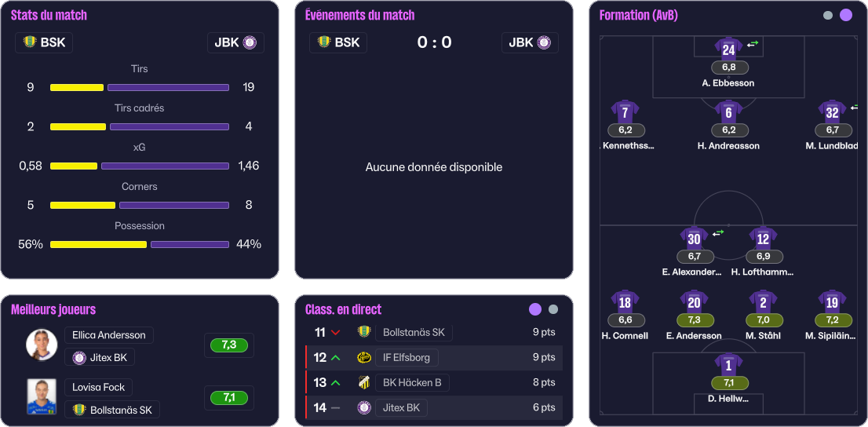Click the number 32 jersey of M. Lundblad

tap(832, 111)
